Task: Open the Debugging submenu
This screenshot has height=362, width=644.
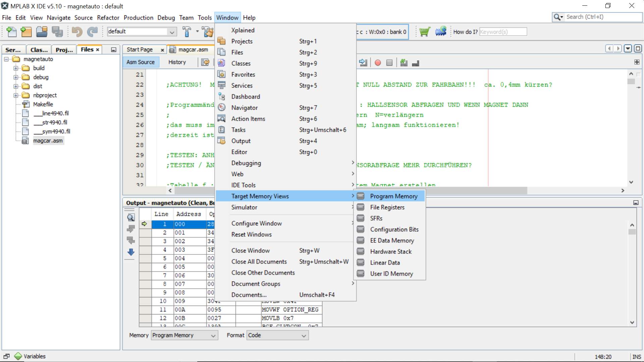Action: [x=285, y=163]
